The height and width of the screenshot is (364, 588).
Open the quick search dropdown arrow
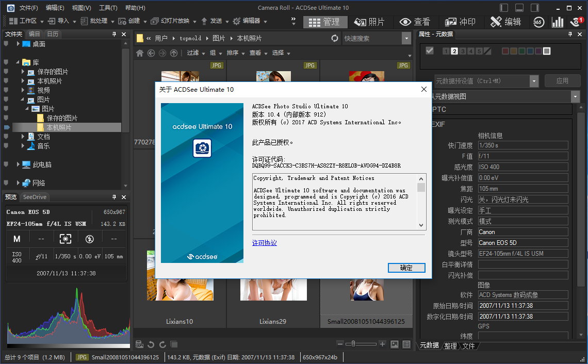[x=406, y=38]
